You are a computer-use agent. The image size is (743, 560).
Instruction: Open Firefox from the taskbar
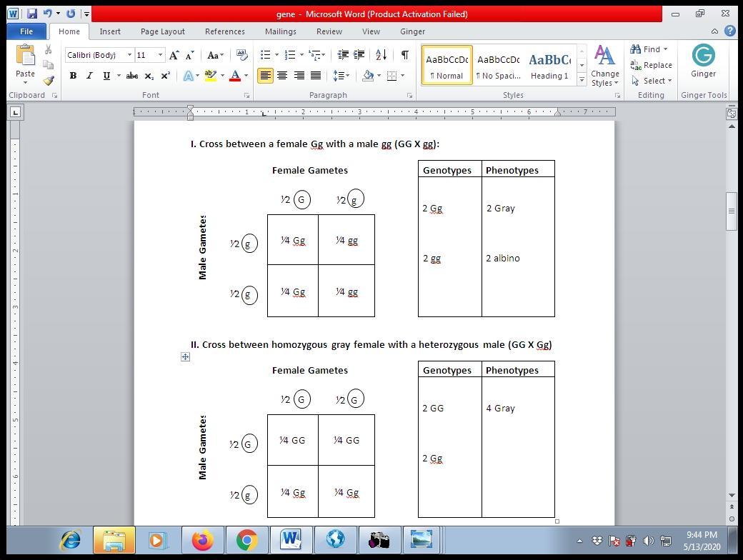click(x=202, y=540)
